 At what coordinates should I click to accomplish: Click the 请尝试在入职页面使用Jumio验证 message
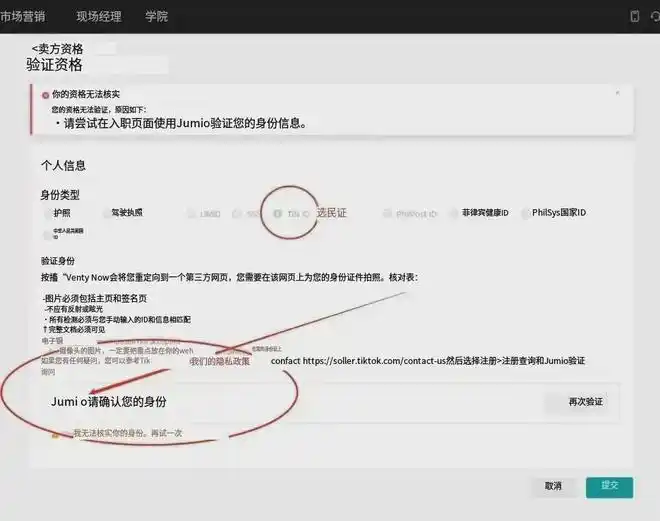[181, 123]
